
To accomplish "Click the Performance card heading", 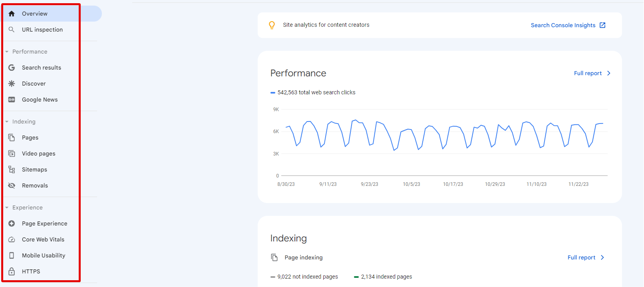I will tap(298, 73).
